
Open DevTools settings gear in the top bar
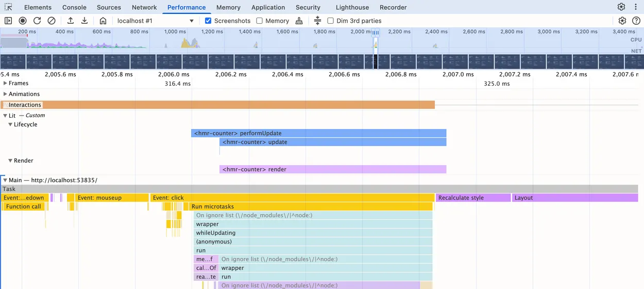(x=621, y=7)
